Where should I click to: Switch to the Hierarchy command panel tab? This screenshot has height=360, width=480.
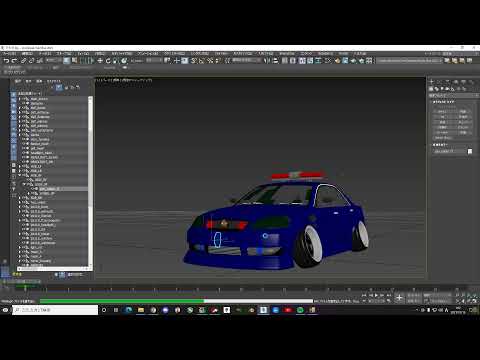pyautogui.click(x=447, y=82)
